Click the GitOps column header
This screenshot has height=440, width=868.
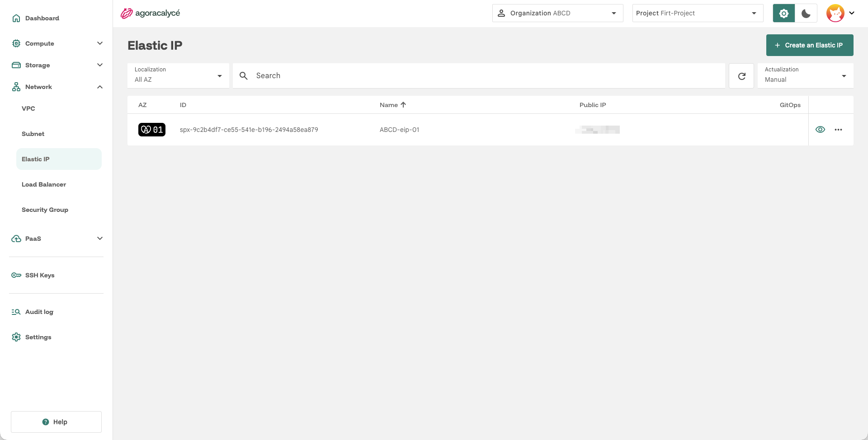[790, 105]
